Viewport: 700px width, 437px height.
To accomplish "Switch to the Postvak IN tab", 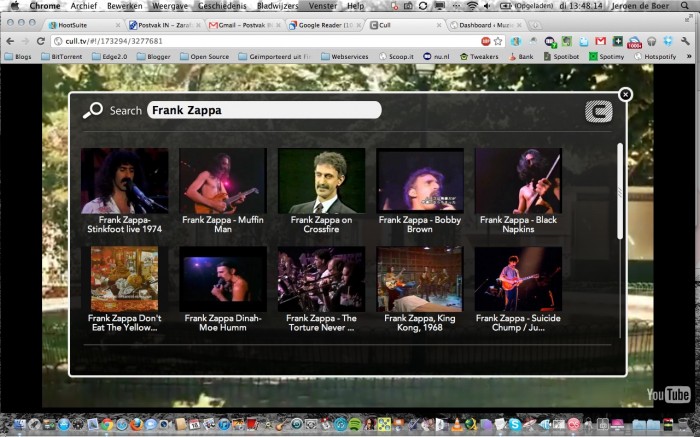I will [163, 25].
